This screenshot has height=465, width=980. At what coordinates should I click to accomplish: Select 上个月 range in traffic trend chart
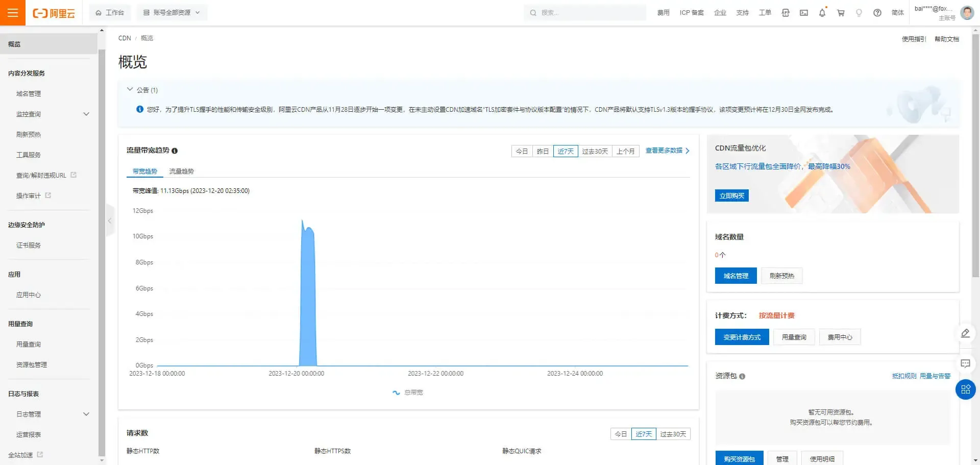point(625,151)
